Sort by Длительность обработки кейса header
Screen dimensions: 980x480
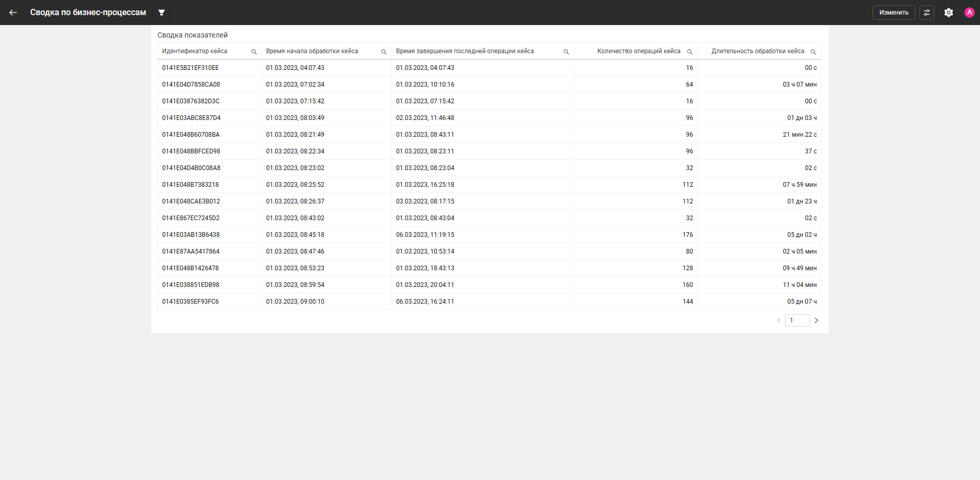point(758,51)
